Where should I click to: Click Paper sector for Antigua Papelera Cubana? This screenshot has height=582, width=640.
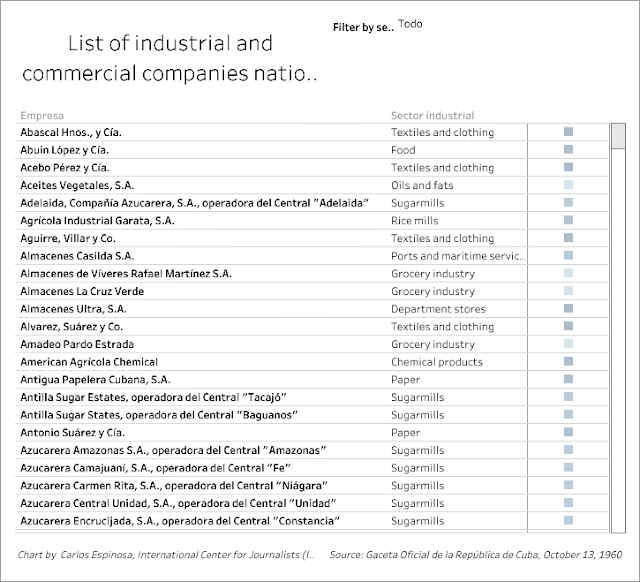coord(405,380)
